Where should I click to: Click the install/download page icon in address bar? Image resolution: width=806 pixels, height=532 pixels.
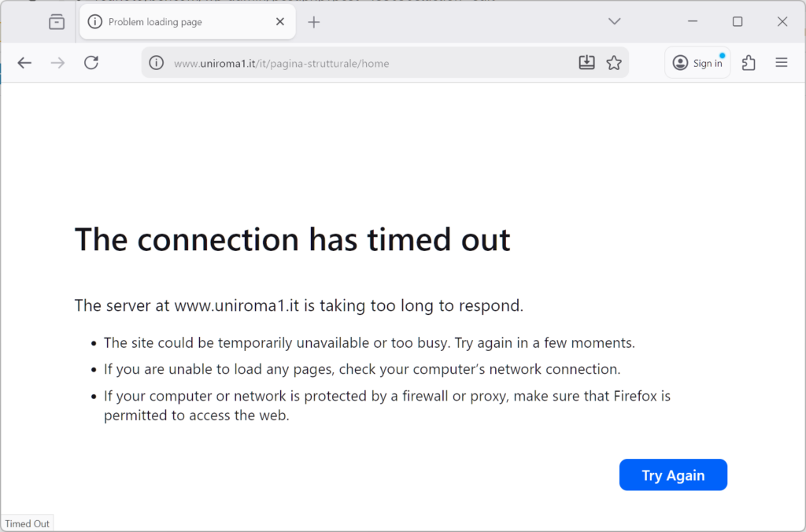pyautogui.click(x=586, y=63)
